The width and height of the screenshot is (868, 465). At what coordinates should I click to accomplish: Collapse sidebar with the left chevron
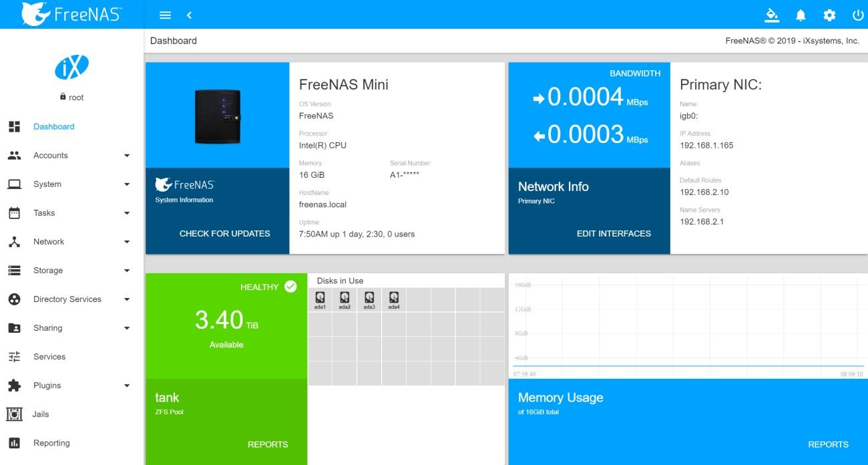pyautogui.click(x=189, y=15)
